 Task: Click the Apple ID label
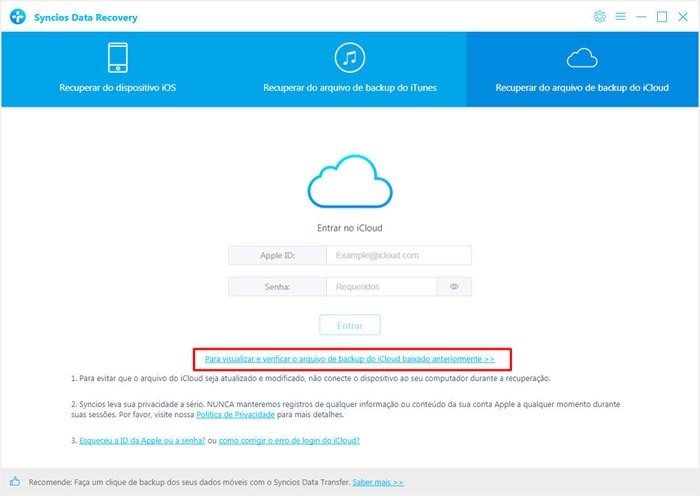[x=277, y=255]
